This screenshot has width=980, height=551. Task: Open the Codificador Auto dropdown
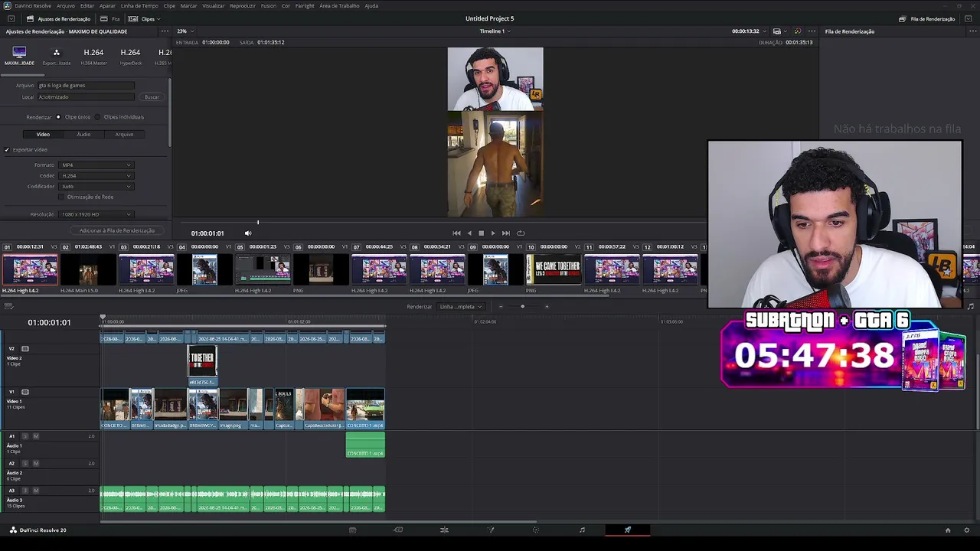(96, 187)
